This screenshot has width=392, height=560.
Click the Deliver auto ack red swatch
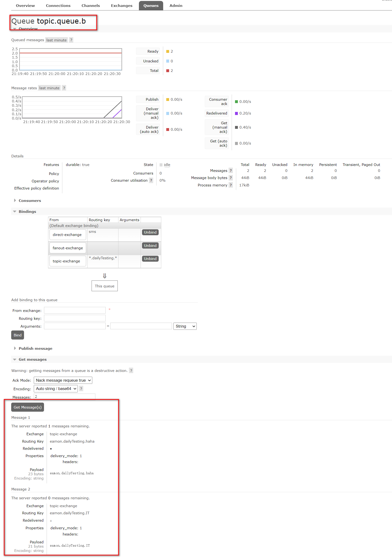[x=168, y=130]
